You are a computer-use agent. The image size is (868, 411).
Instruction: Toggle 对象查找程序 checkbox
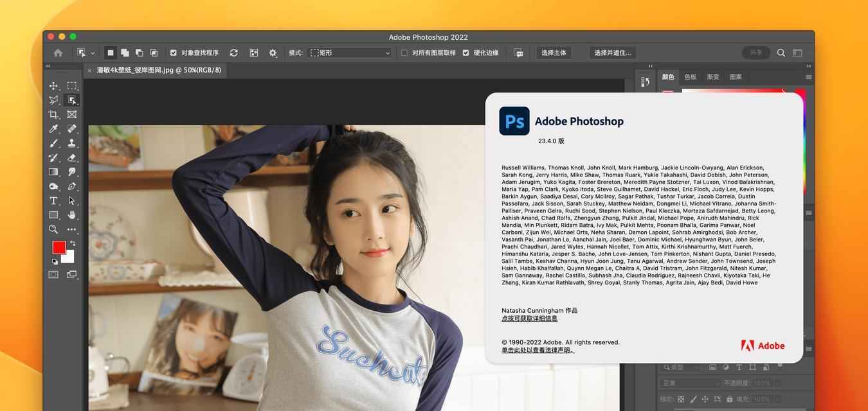[173, 53]
